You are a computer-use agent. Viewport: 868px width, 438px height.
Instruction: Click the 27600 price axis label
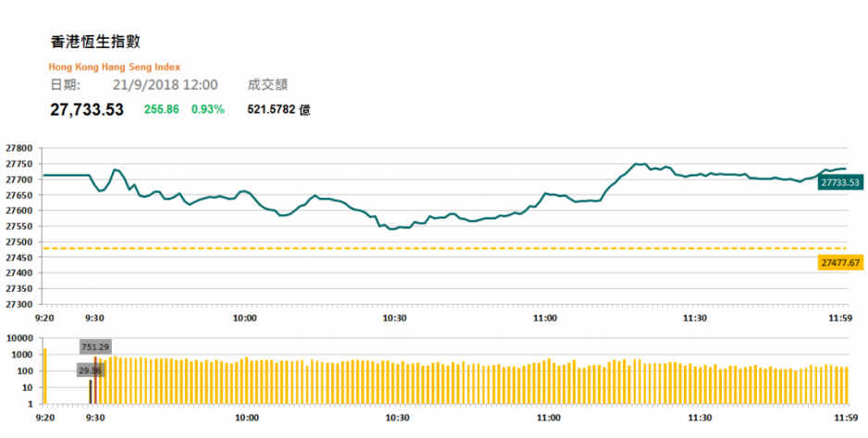click(20, 210)
